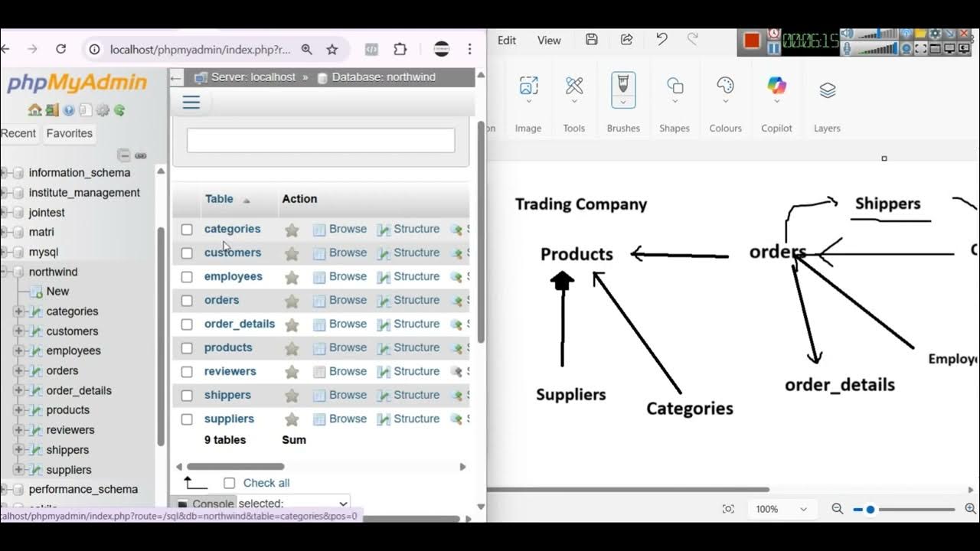Expand the customers tree node in sidebar
This screenshot has height=551, width=980.
coord(18,331)
